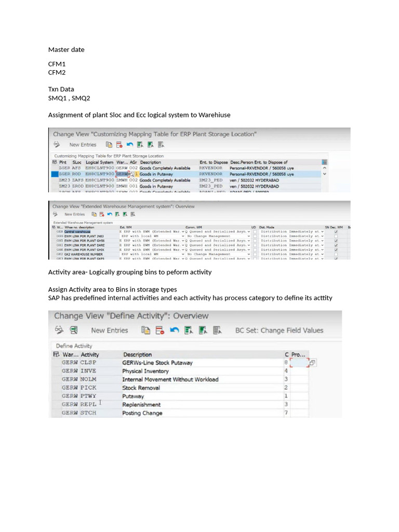The height and width of the screenshot is (532, 399).
Task: Click the Delete icon in the Extended Warehouse Management toolbar
Action: 102,214
